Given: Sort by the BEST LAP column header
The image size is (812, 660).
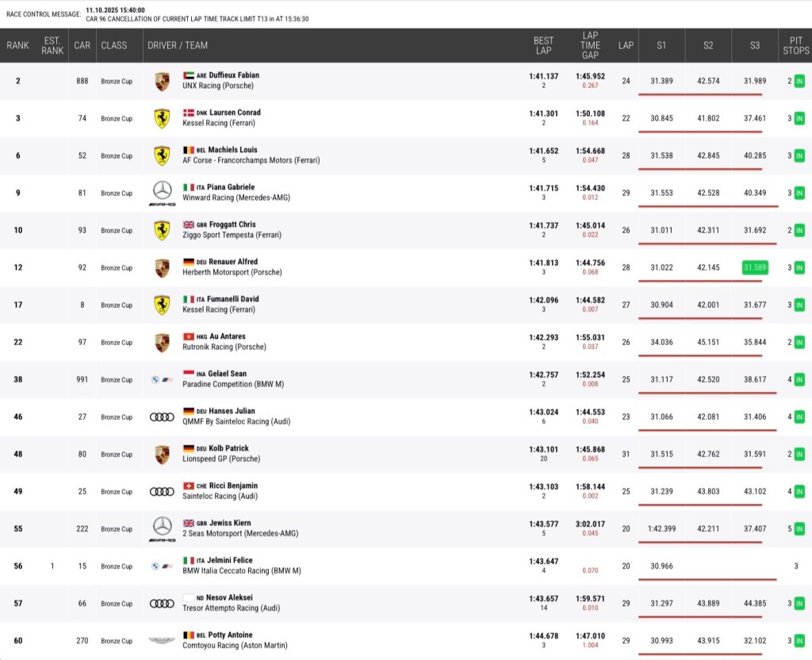Looking at the screenshot, I should pos(543,45).
